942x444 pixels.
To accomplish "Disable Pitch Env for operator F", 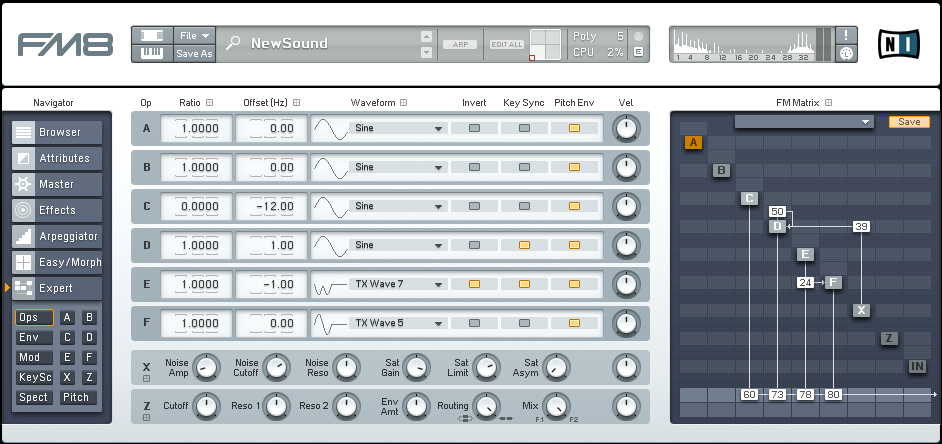I will coord(574,323).
